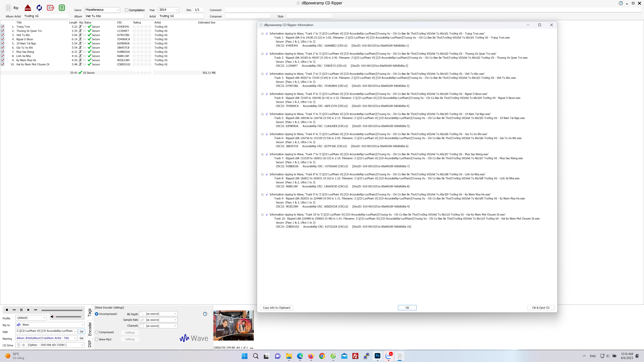Open the Mail app from taskbar
Image resolution: width=644 pixels, height=362 pixels.
tap(344, 356)
